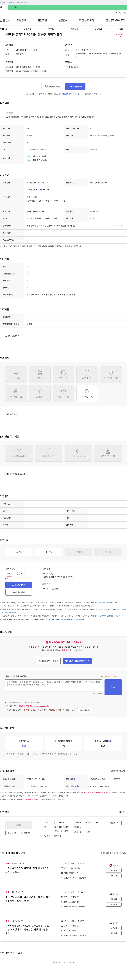Open the 채용정보 menu
The image size is (127, 980).
(21, 20)
